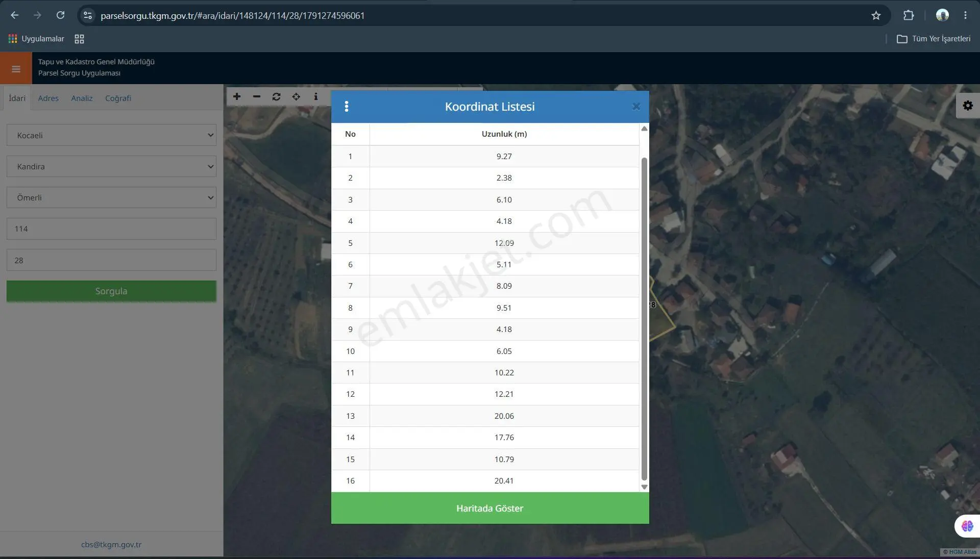
Task: Select the row with length 20.06
Action: tap(485, 416)
